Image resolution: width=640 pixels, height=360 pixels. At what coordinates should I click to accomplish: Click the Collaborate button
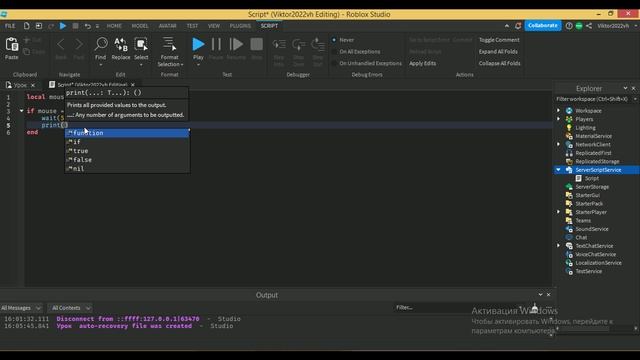(542, 25)
